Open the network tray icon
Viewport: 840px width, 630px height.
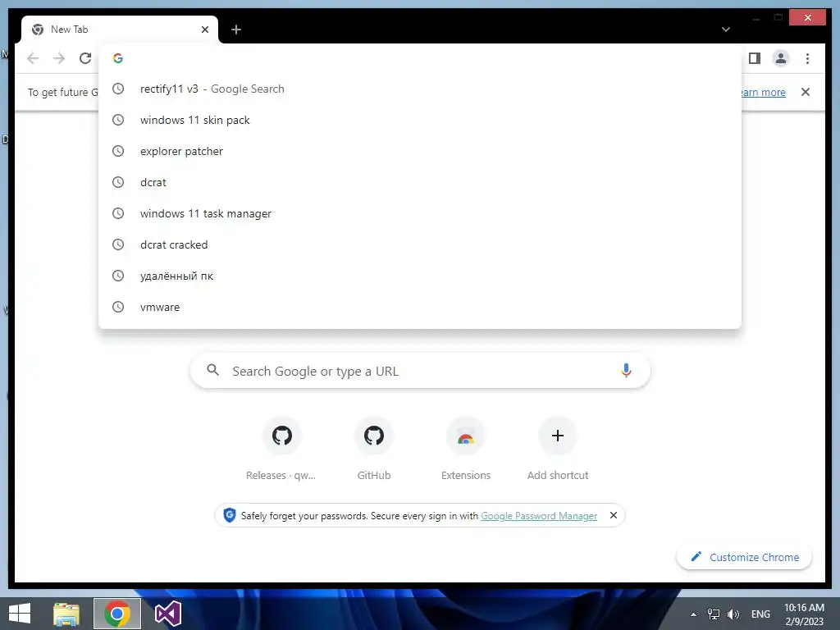(x=714, y=614)
